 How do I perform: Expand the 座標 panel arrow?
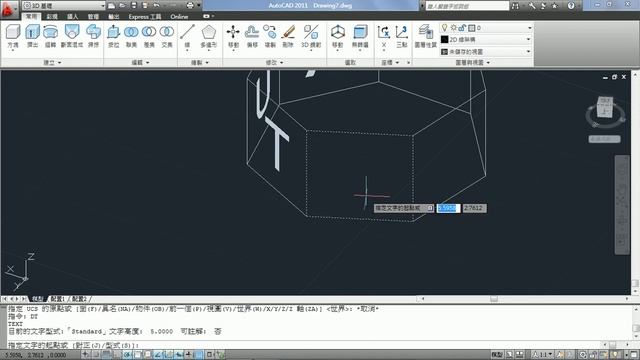(397, 63)
